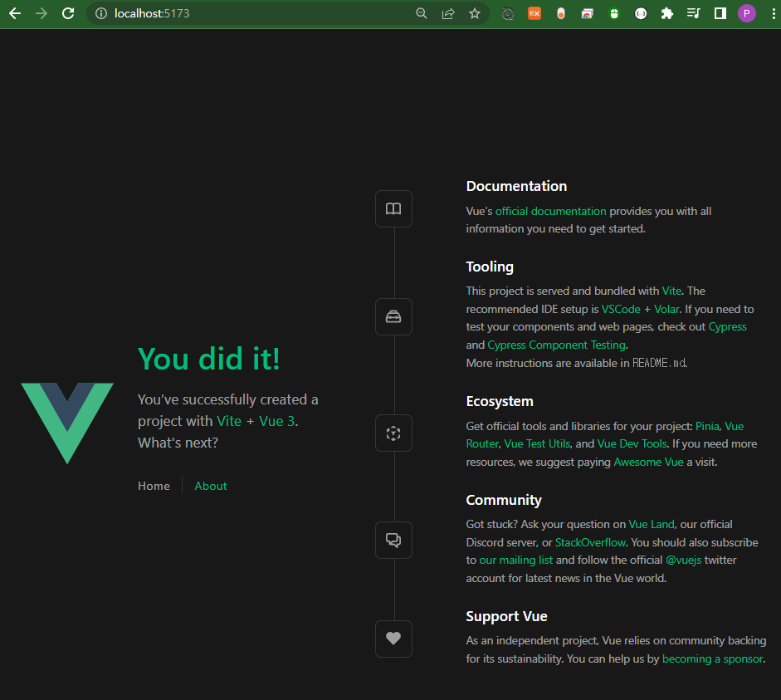Share this page using the share icon

(x=448, y=13)
